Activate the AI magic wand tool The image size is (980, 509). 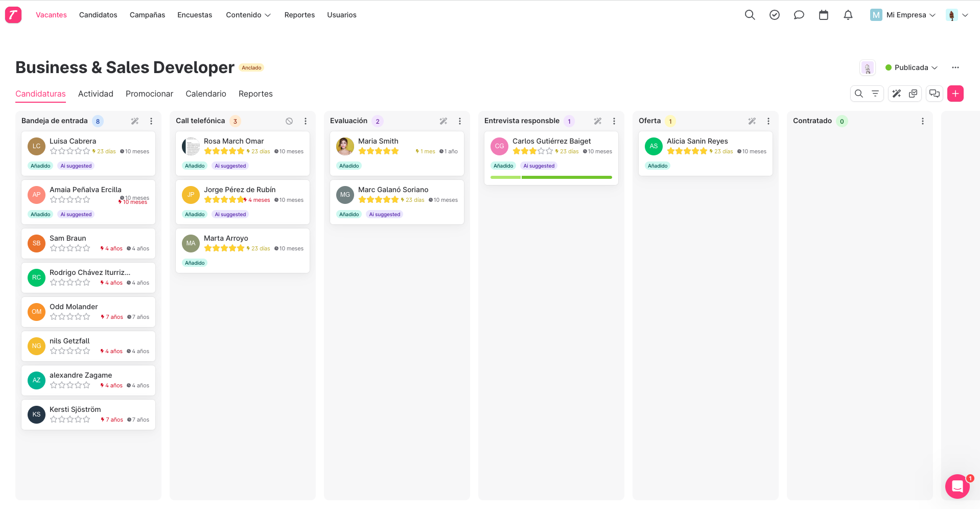(897, 94)
